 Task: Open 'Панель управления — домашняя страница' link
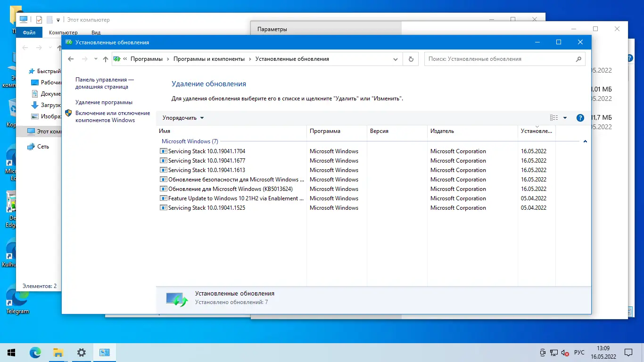(104, 83)
